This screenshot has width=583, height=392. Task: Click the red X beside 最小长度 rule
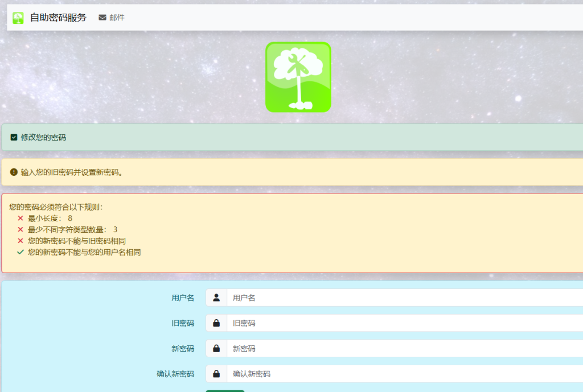[x=20, y=218]
